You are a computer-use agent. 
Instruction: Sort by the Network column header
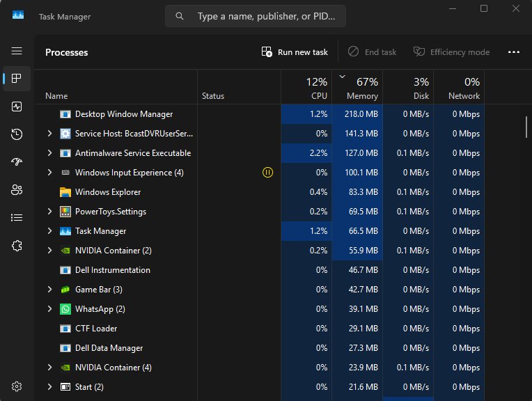tap(459, 87)
